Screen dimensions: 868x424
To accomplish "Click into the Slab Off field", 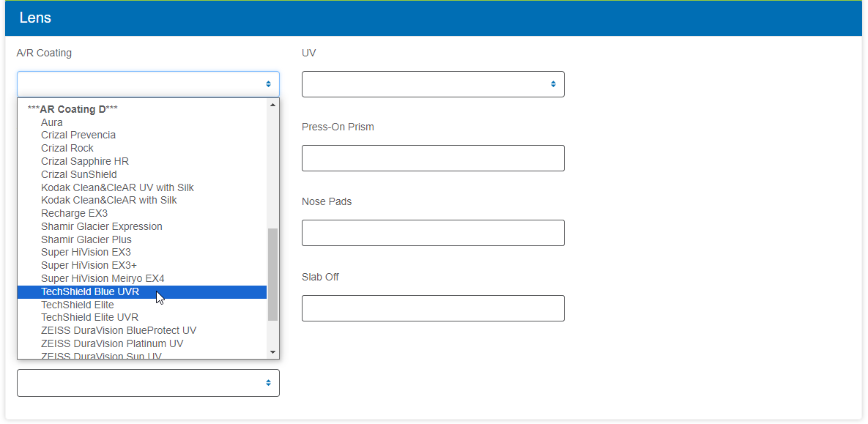I will pos(433,308).
